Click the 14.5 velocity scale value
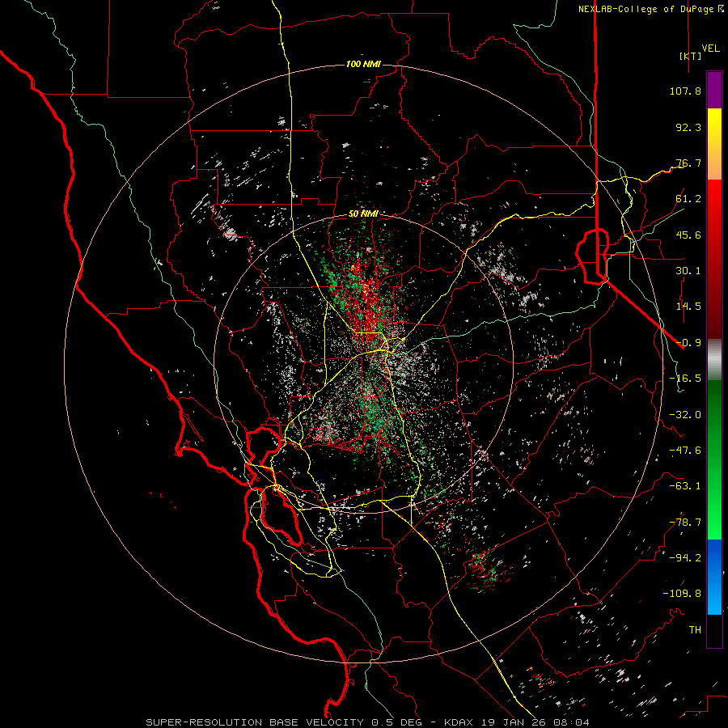Image resolution: width=728 pixels, height=728 pixels. point(688,307)
